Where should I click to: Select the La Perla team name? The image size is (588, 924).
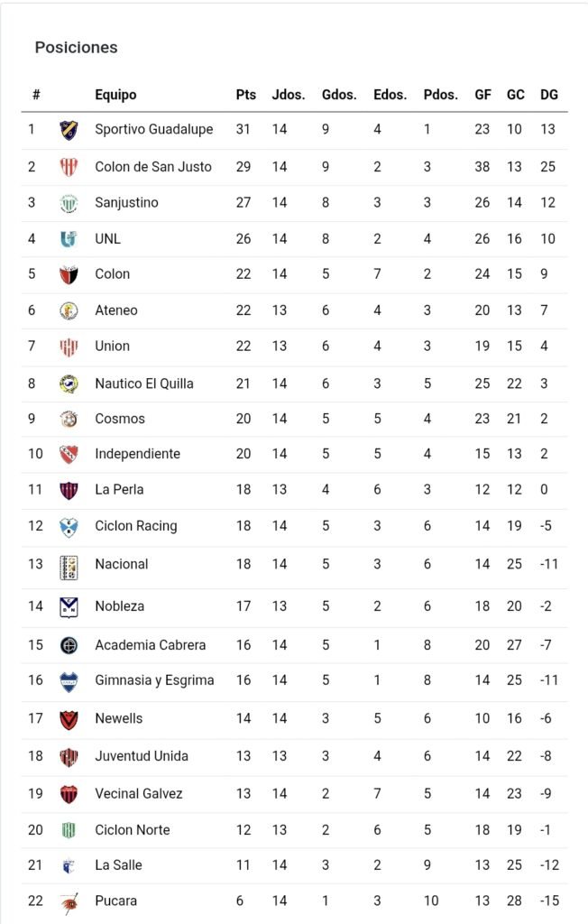point(119,490)
